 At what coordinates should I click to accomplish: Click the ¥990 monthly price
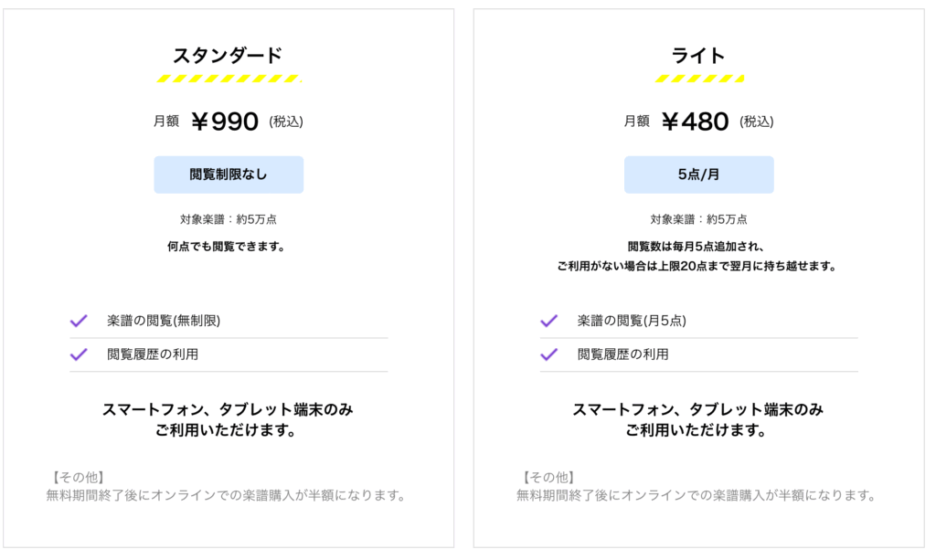(225, 122)
